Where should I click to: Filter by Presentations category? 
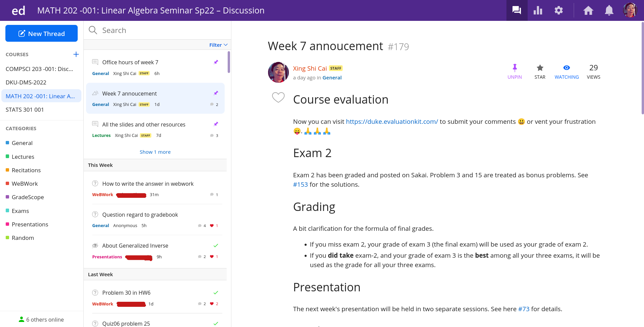27,224
